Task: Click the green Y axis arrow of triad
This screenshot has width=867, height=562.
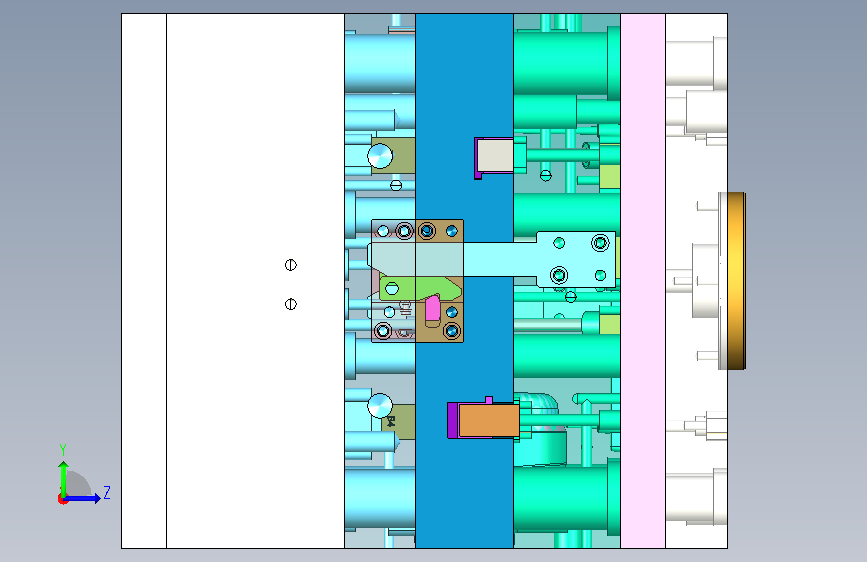Action: tap(64, 479)
